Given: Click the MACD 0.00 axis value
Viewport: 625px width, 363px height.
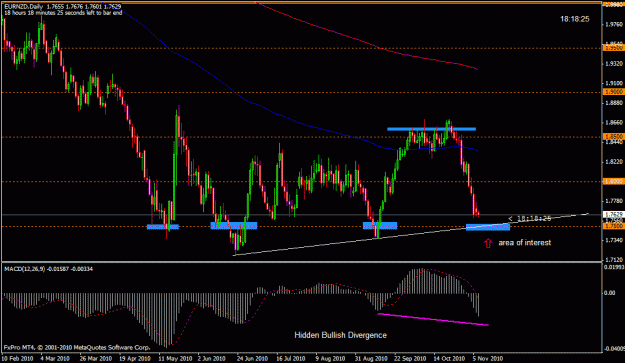Looking at the screenshot, I should coord(610,293).
